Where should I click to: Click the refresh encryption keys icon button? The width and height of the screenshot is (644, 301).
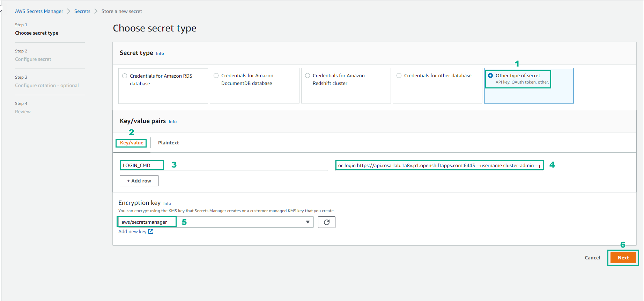(x=327, y=222)
